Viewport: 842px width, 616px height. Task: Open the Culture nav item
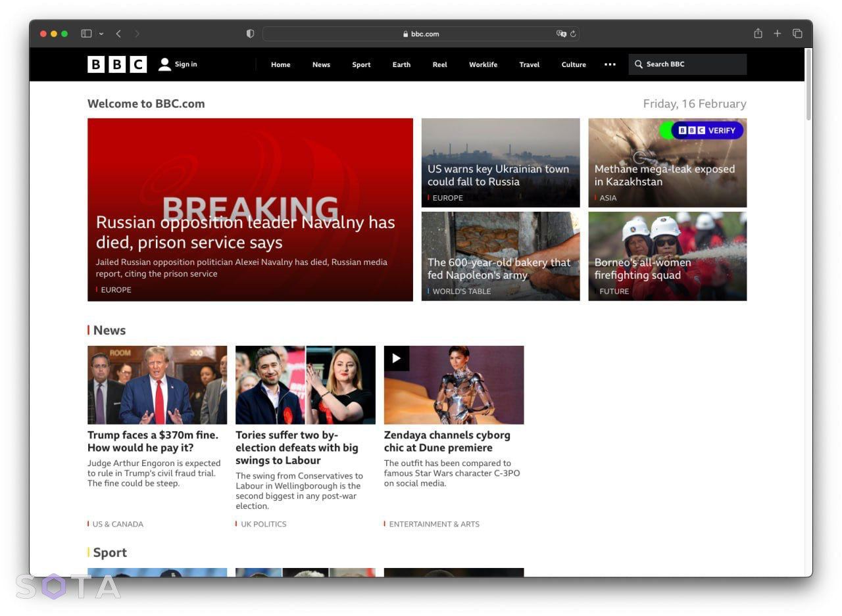tap(574, 64)
